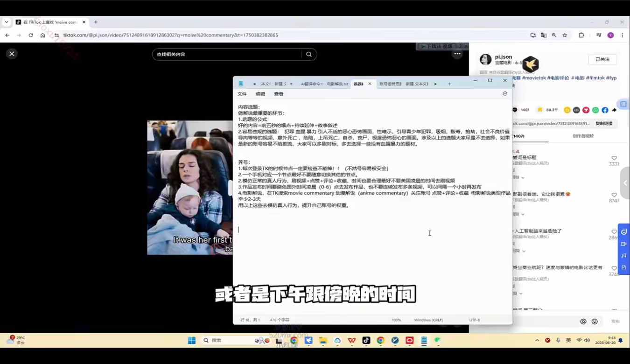Open the 查看 menu in Notepad
This screenshot has width=630, height=364.
pyautogui.click(x=278, y=94)
